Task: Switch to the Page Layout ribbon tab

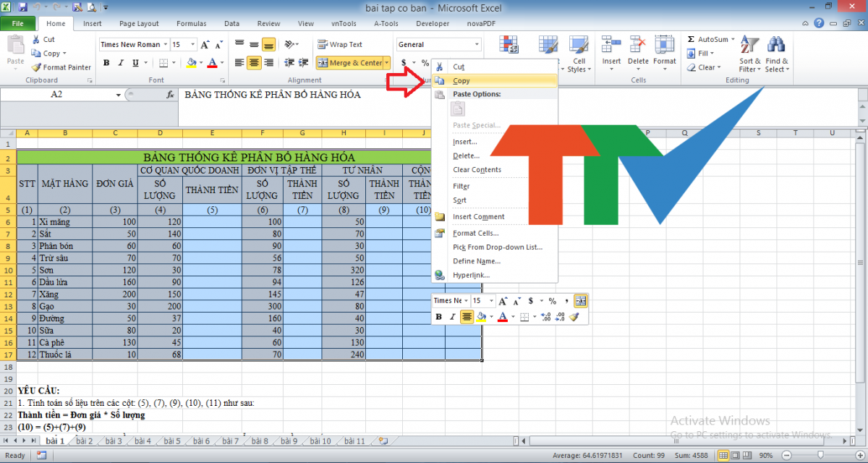Action: click(x=139, y=23)
